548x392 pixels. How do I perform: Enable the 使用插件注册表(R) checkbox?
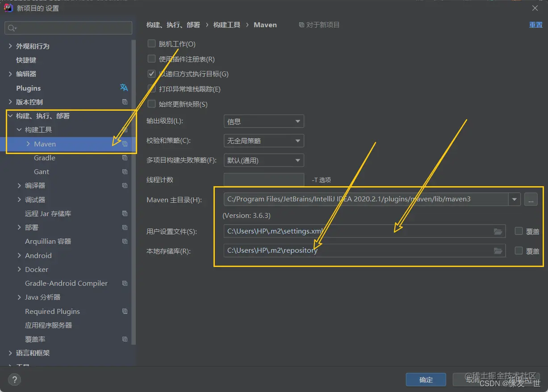[151, 59]
